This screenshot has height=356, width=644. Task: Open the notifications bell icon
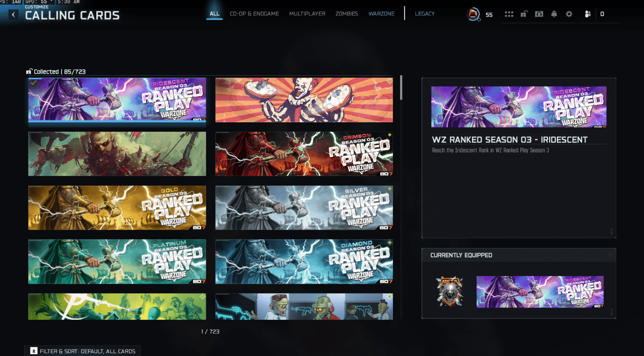554,14
